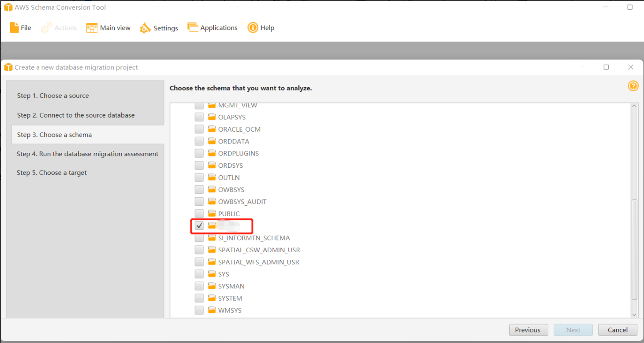The image size is (644, 343).
Task: Click the Previous button
Action: [529, 330]
